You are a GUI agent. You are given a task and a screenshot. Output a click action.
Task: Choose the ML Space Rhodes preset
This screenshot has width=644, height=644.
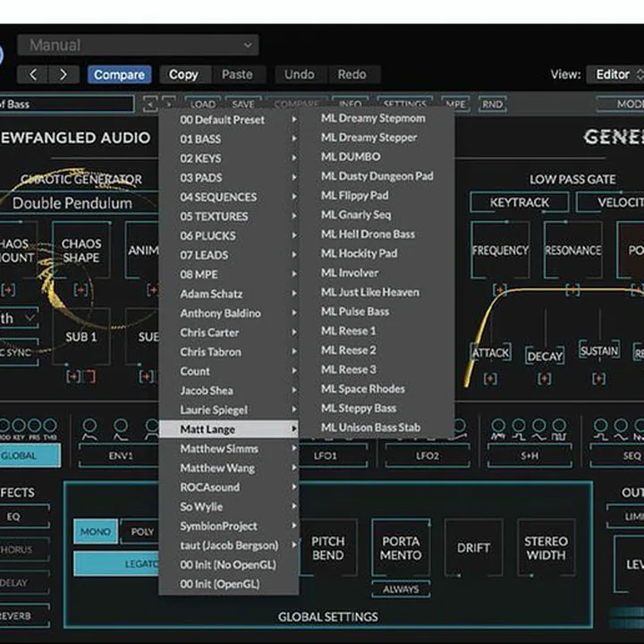[x=377, y=388]
